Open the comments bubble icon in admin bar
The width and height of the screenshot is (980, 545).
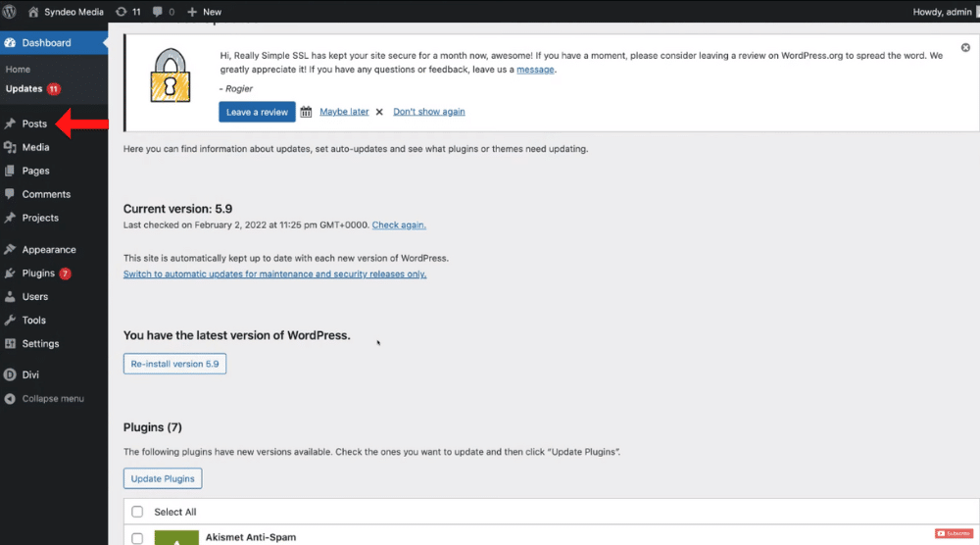(158, 11)
